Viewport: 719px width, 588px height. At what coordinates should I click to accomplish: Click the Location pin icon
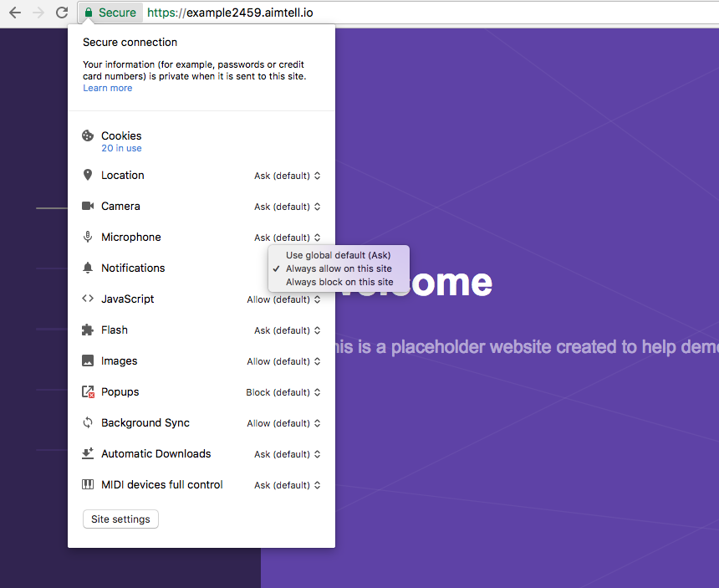pyautogui.click(x=88, y=175)
